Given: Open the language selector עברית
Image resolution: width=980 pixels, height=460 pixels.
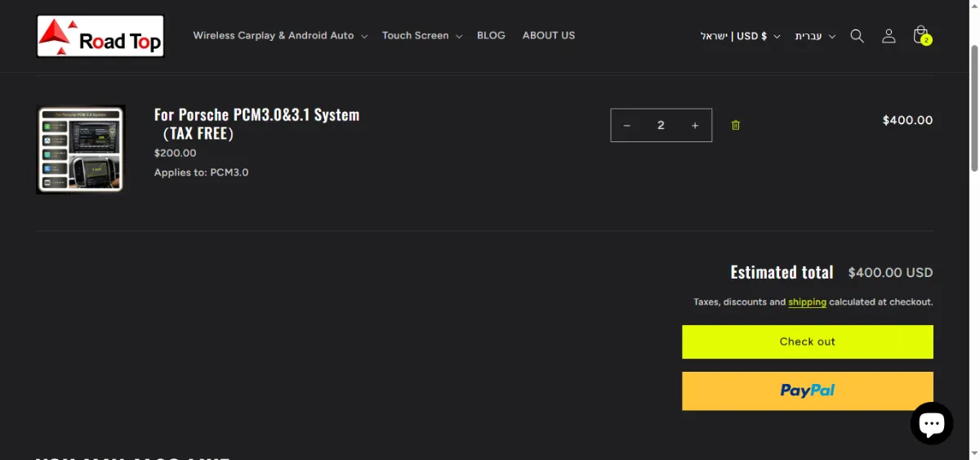Looking at the screenshot, I should (x=815, y=36).
